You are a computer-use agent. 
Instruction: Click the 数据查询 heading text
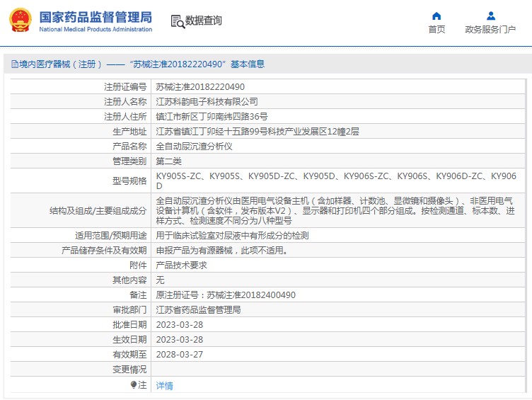coord(204,21)
